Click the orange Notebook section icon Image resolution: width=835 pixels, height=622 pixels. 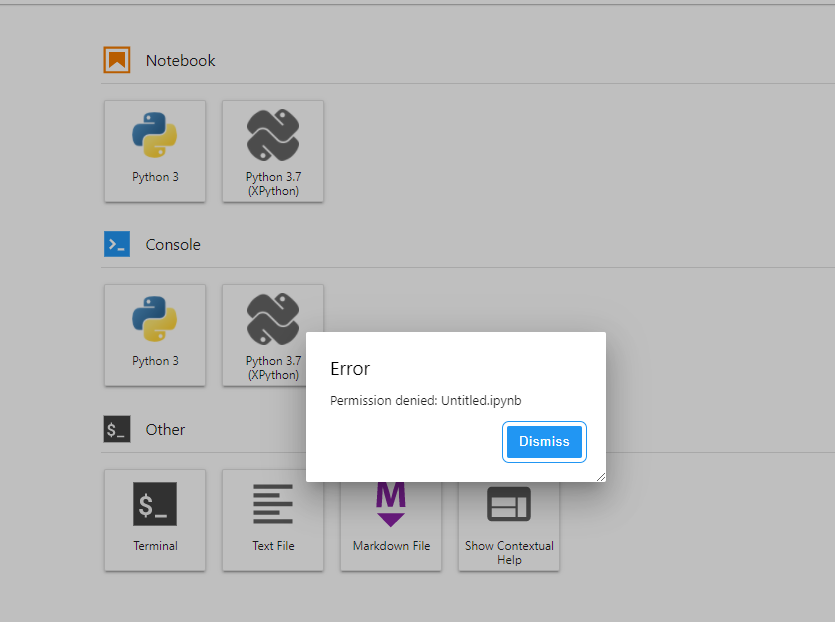tap(116, 60)
